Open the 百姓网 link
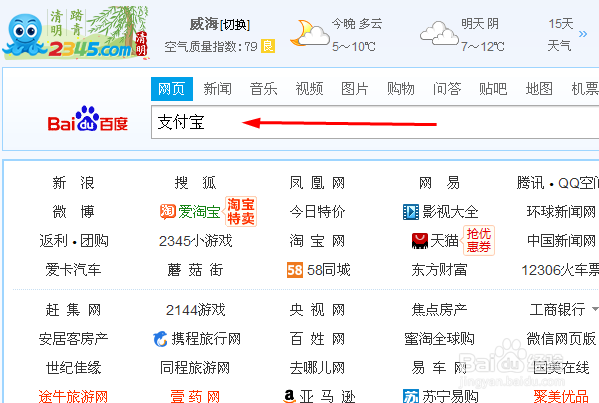599x403 pixels. tap(317, 339)
